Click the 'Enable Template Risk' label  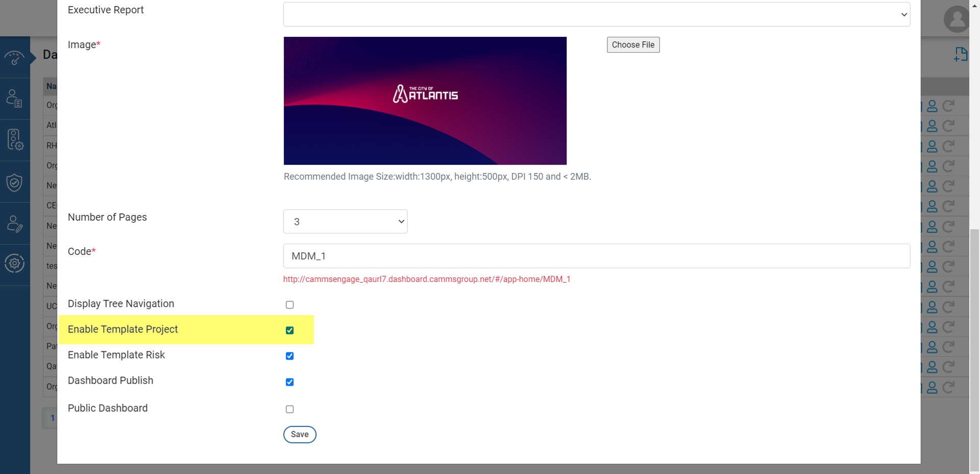116,355
